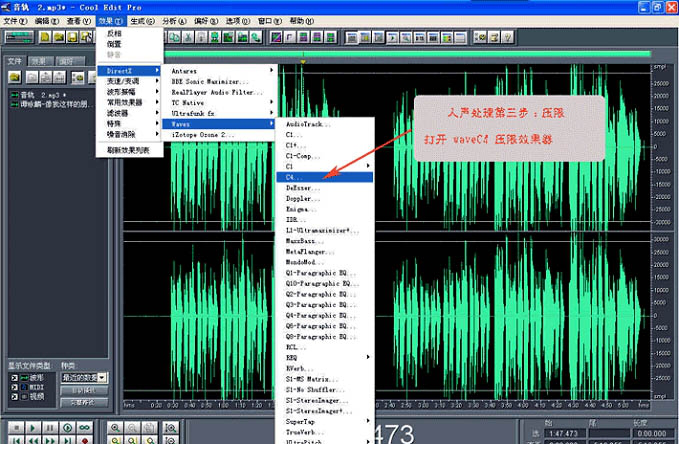Choose 刷新效果列表 menu entry
Screen dimensions: 679x461
tap(130, 150)
